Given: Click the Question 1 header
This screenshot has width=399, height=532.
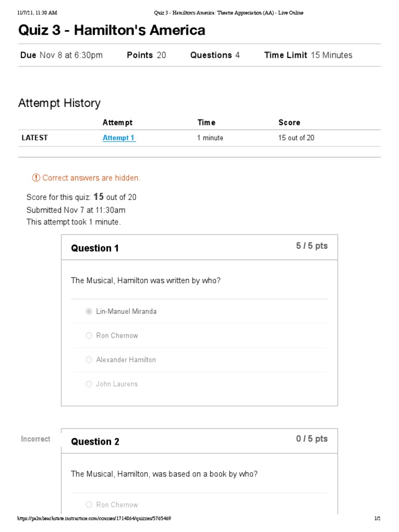Looking at the screenshot, I should click(95, 248).
